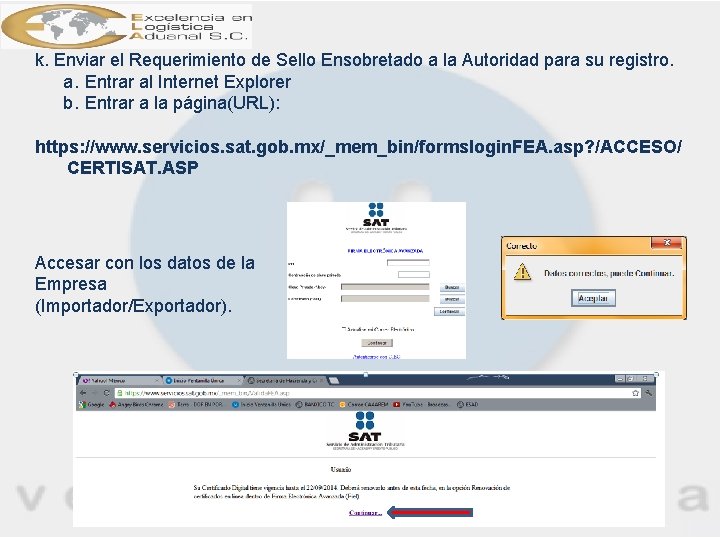Click the RFC input field
Screen dimensions: 720x540
tap(408, 263)
